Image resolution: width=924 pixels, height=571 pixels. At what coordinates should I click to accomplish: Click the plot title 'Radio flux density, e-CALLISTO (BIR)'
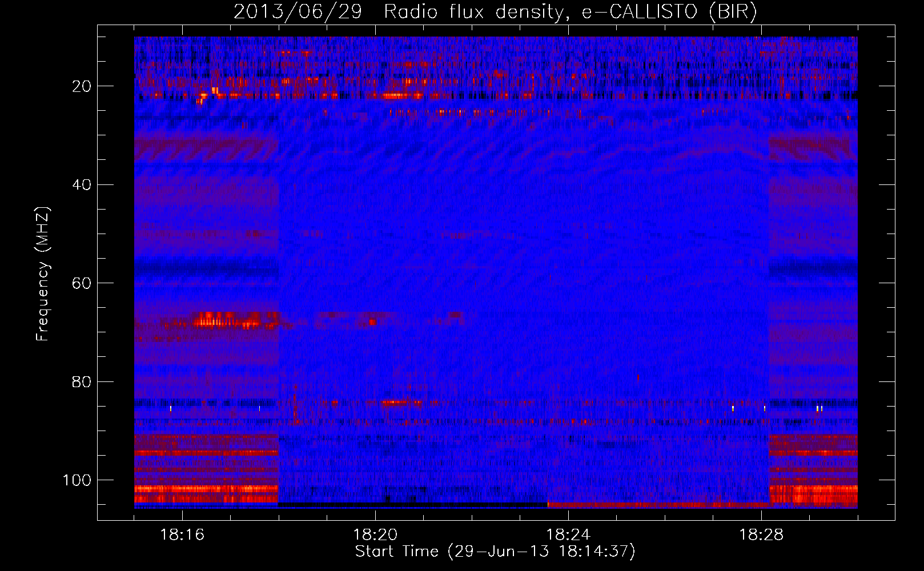click(571, 11)
